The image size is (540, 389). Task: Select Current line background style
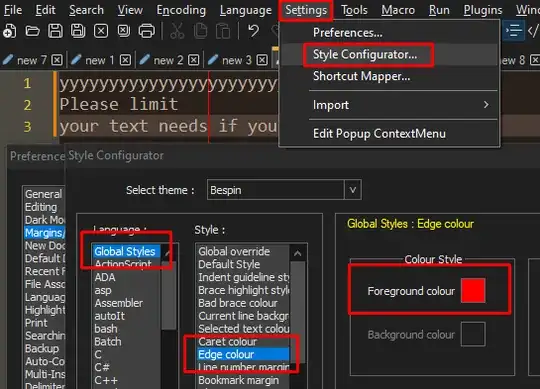pyautogui.click(x=243, y=316)
